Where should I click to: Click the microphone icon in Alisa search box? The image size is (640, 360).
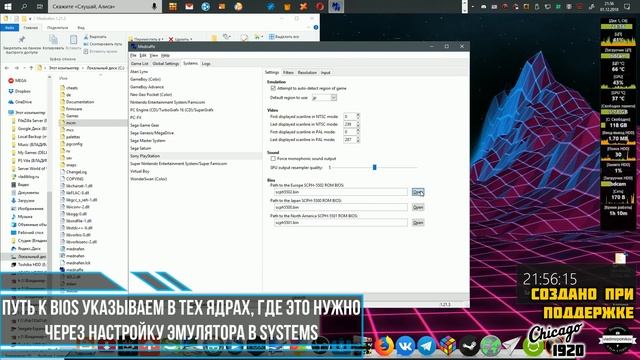point(154,6)
